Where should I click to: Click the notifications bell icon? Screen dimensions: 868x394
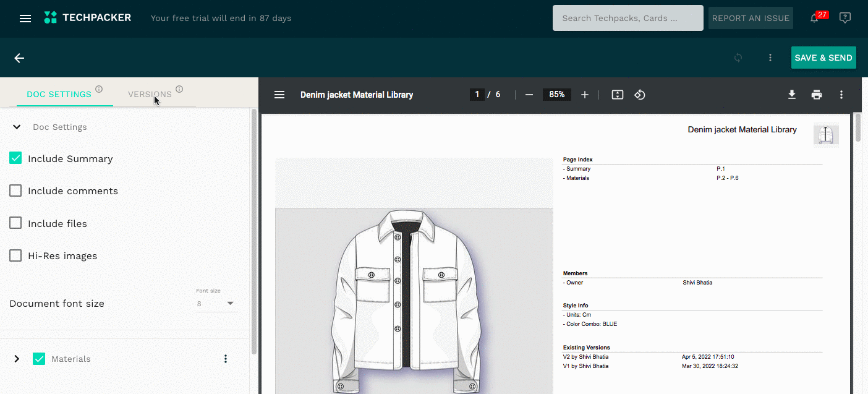tap(814, 19)
